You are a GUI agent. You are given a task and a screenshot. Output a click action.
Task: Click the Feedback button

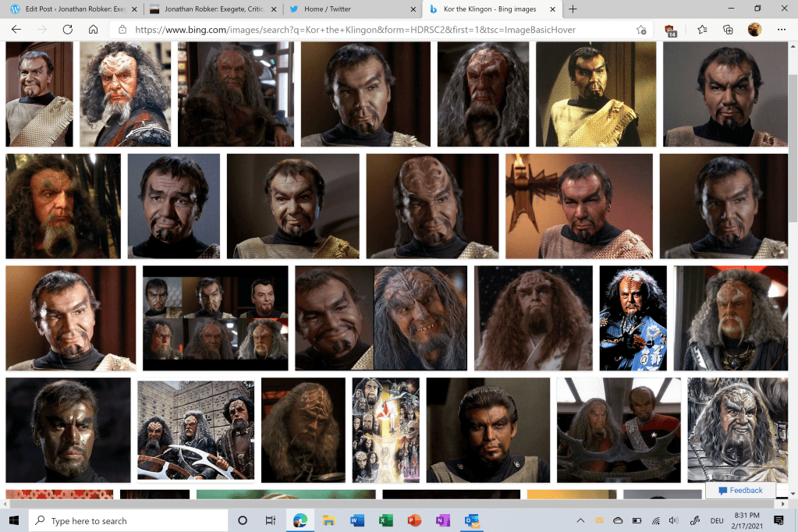pos(740,490)
